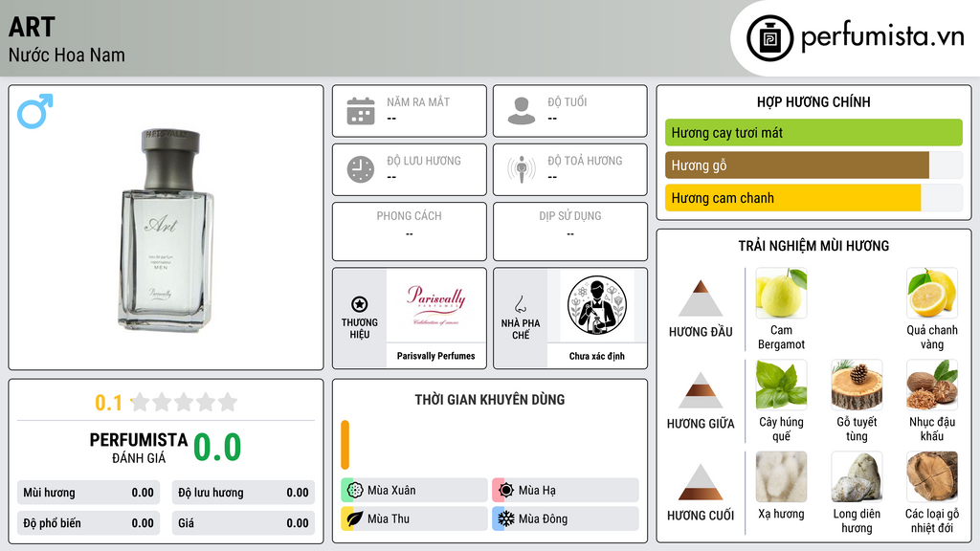This screenshot has width=980, height=551.
Task: Click the Hợp hương chính heading
Action: pos(813,101)
